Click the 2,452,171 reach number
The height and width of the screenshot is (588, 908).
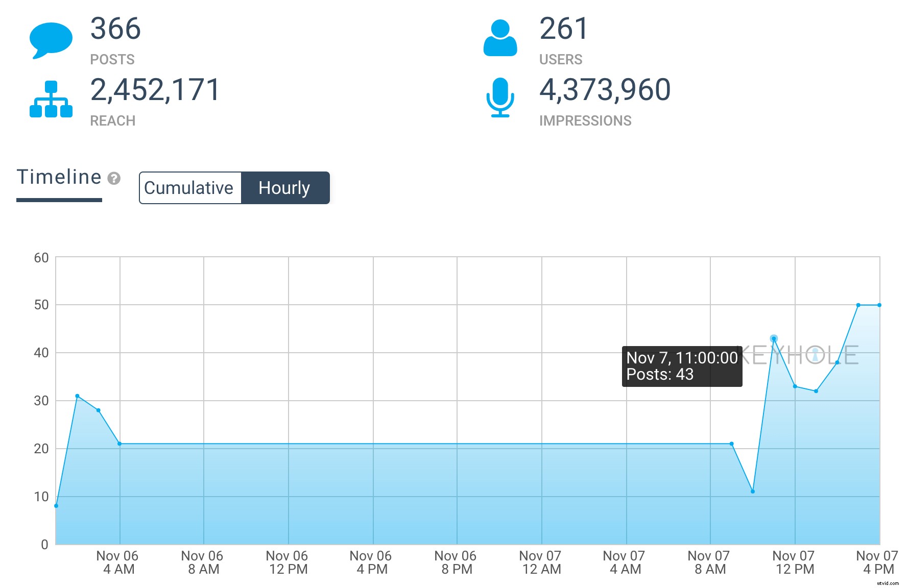[x=155, y=90]
